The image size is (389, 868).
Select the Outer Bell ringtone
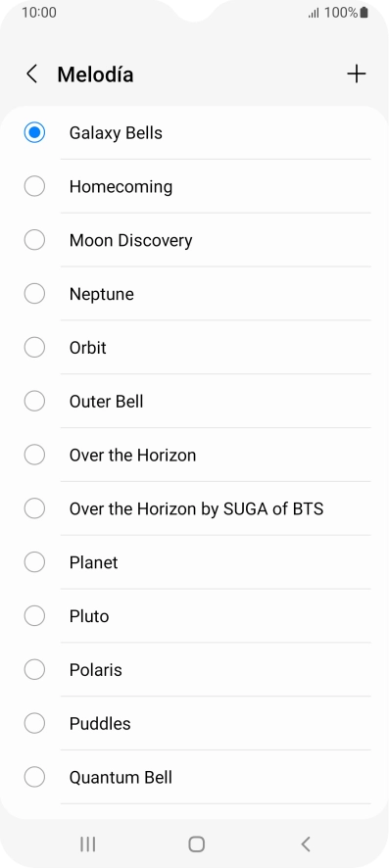194,402
